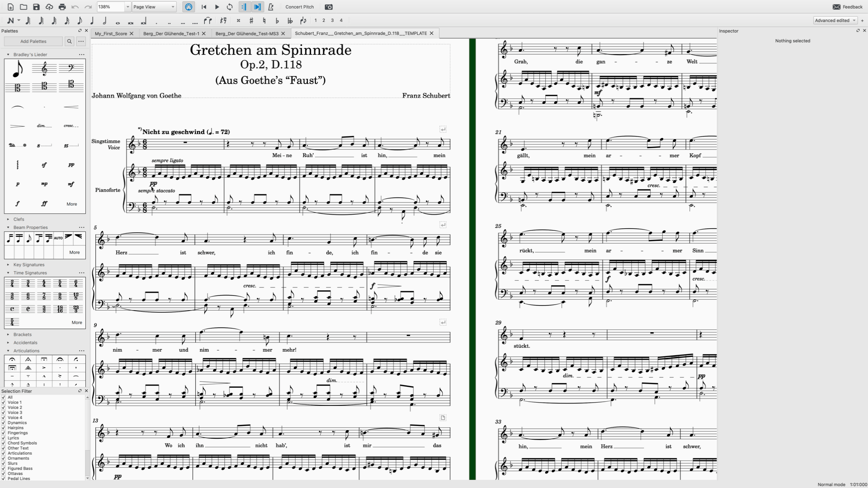The image size is (868, 488).
Task: Click the natural accidental icon
Action: [x=264, y=20]
